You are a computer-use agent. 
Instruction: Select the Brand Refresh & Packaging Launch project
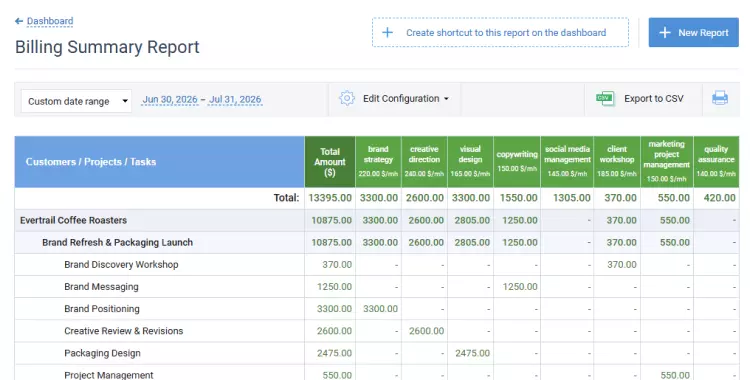click(x=117, y=243)
